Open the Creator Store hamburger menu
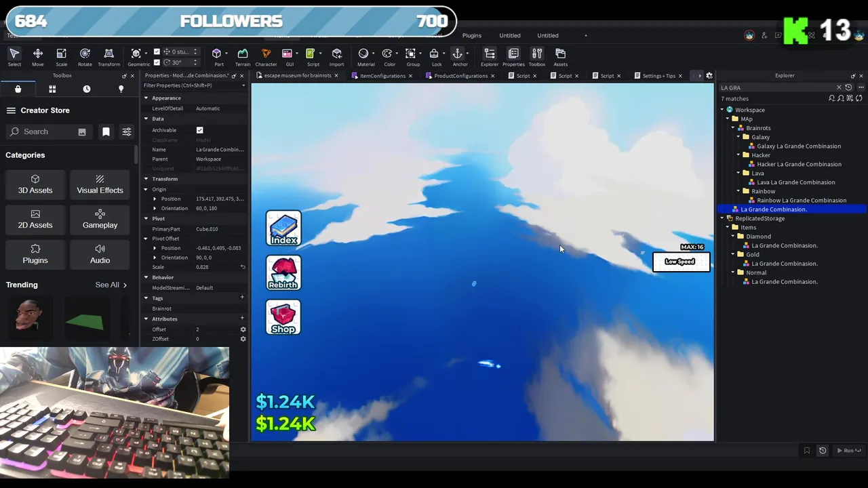The width and height of the screenshot is (868, 488). pyautogui.click(x=11, y=110)
